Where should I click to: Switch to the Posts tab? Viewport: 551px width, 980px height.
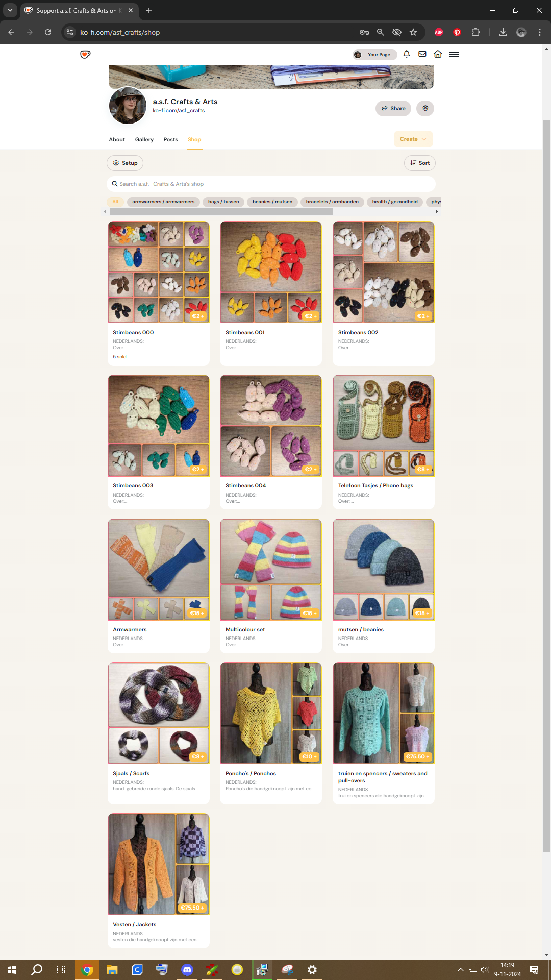[170, 139]
